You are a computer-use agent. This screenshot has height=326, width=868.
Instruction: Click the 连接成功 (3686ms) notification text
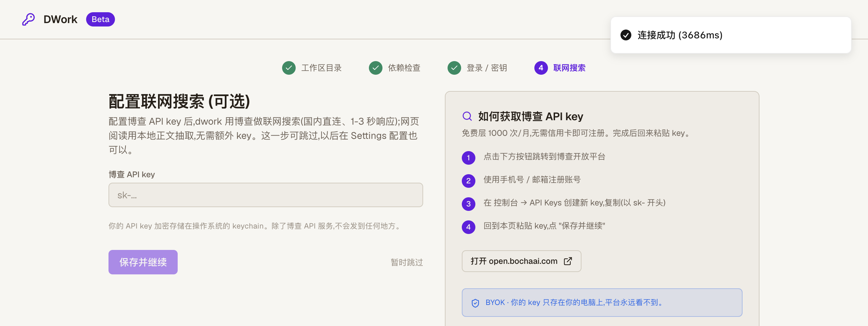click(x=680, y=35)
